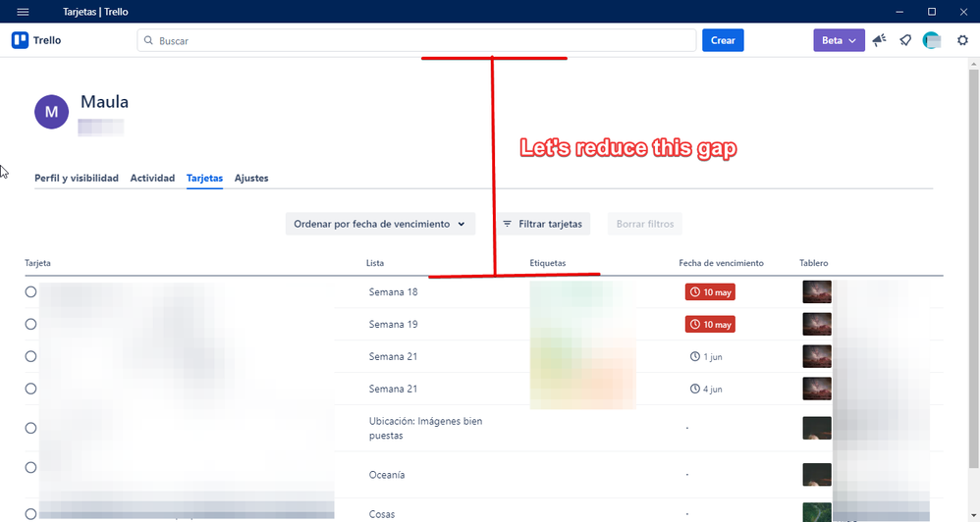980x522 pixels.
Task: Open the rocket tag icon beside megaphone
Action: 905,40
